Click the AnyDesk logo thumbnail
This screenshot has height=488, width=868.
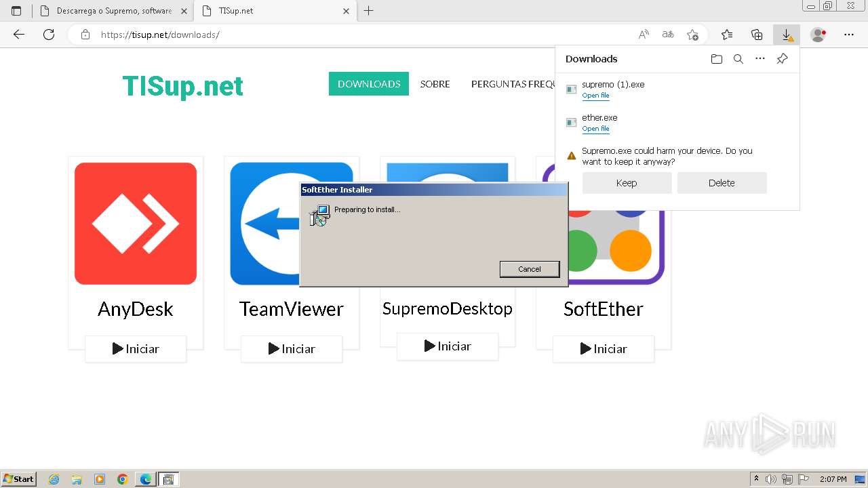pyautogui.click(x=136, y=224)
